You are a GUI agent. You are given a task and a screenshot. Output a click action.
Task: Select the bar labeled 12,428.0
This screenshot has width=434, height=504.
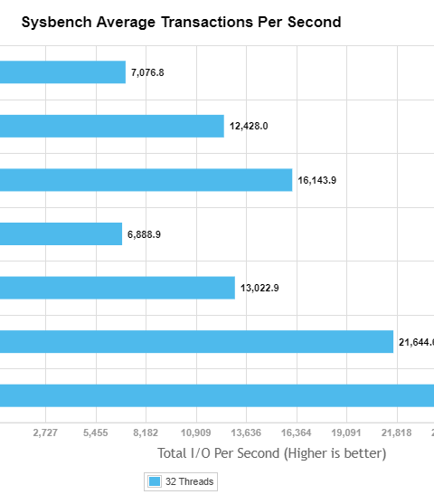pos(112,126)
